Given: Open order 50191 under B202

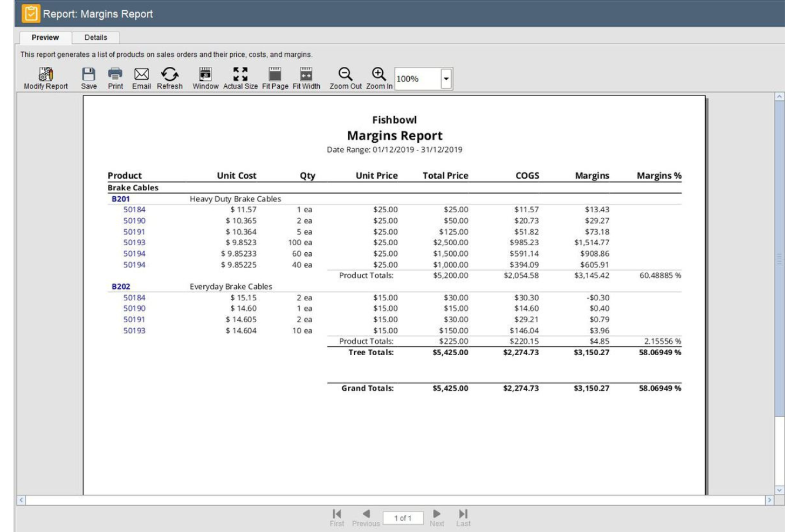Looking at the screenshot, I should 134,320.
